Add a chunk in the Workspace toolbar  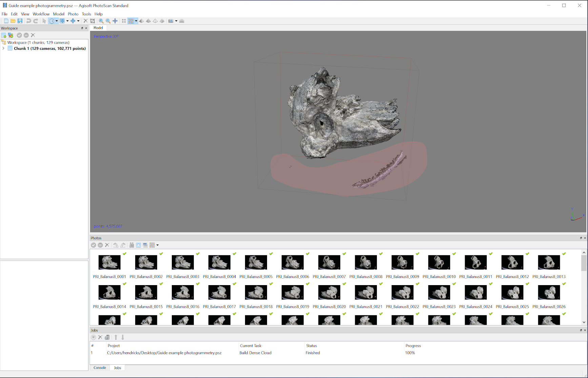(x=4, y=35)
